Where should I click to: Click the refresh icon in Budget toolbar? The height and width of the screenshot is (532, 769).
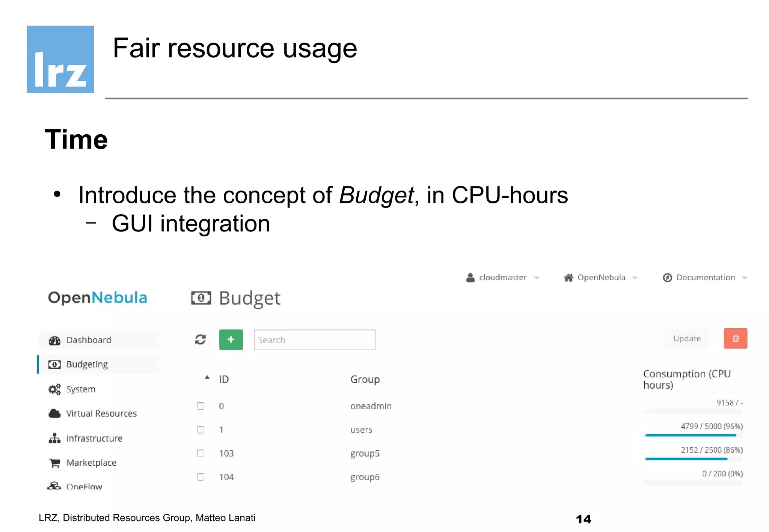point(200,340)
